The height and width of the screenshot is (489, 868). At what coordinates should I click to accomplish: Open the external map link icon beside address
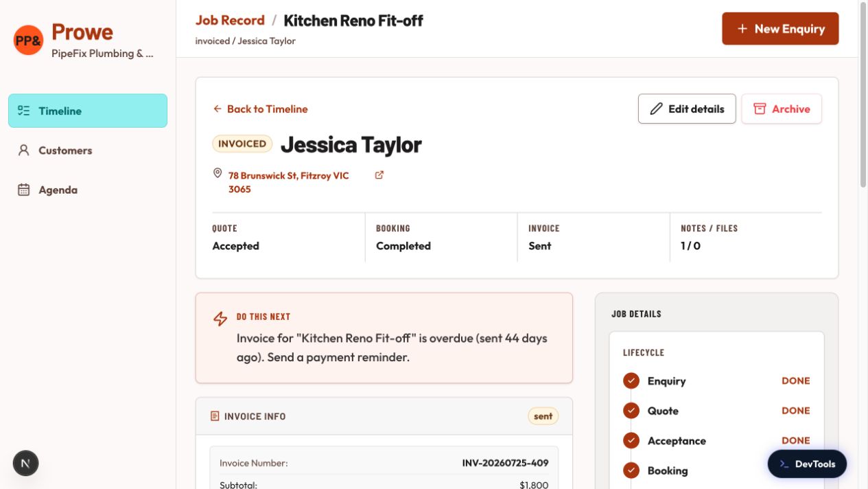tap(379, 175)
